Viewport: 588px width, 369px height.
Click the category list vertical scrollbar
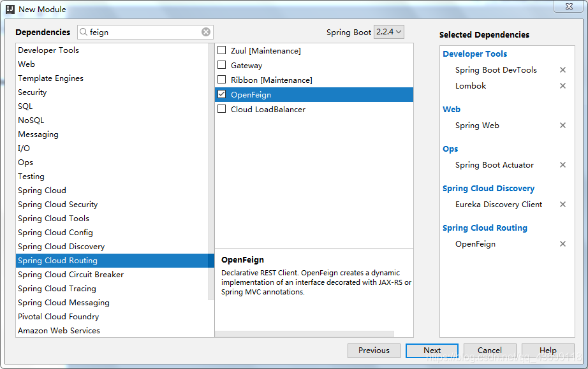pos(211,171)
